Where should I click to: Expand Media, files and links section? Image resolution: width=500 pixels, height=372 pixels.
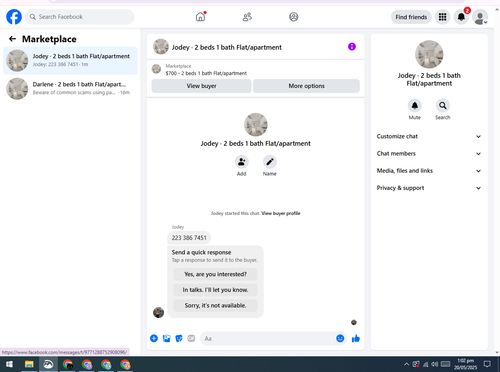pyautogui.click(x=429, y=171)
